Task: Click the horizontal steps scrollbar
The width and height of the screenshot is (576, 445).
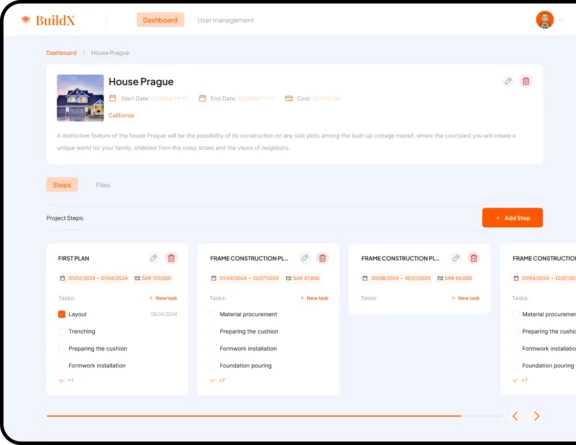Action: [274, 416]
